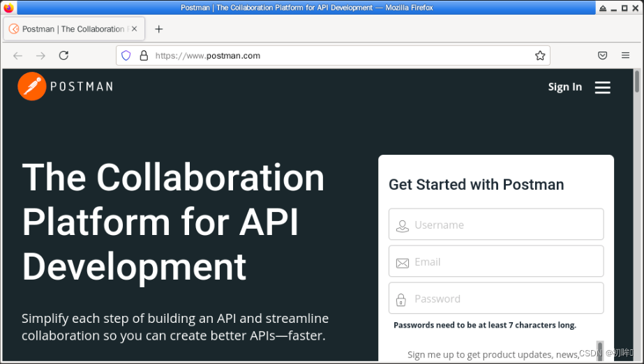644x364 pixels.
Task: Click 'Get Started with Postman' heading
Action: click(476, 185)
